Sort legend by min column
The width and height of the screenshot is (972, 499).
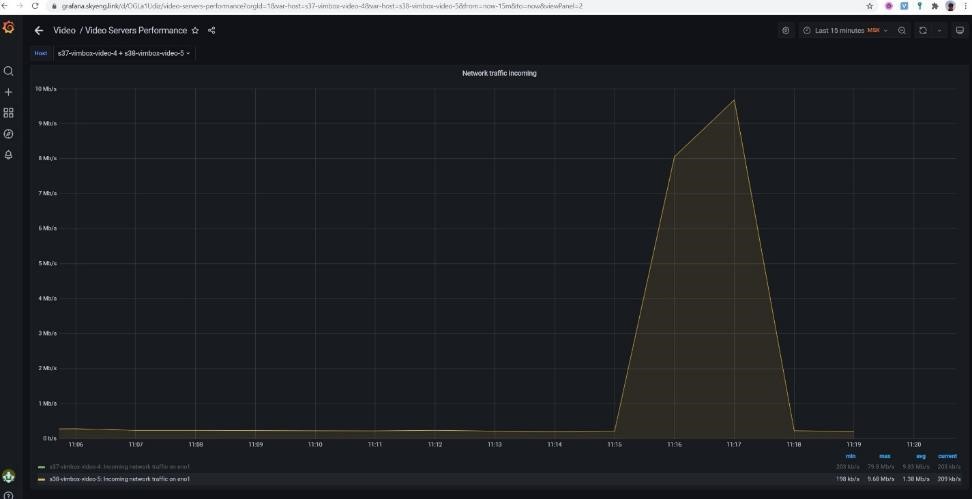[850, 456]
